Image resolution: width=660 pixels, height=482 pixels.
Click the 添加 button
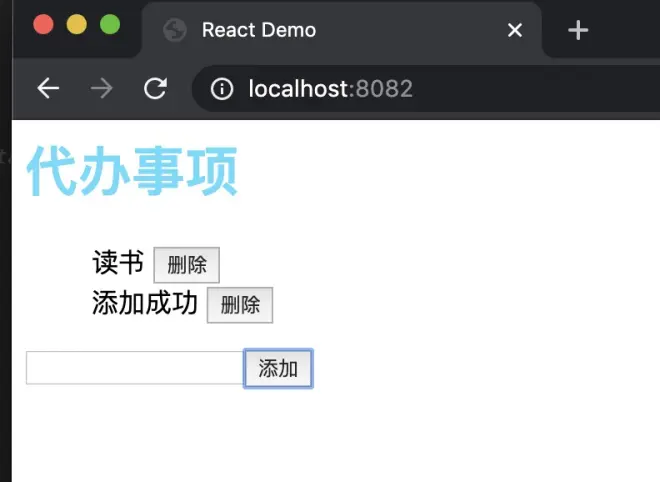pos(278,368)
